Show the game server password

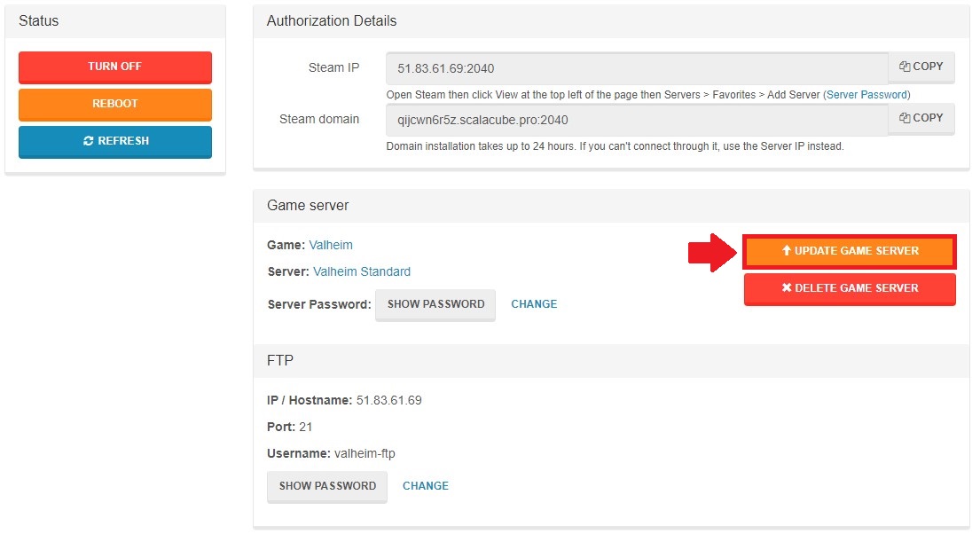[435, 304]
